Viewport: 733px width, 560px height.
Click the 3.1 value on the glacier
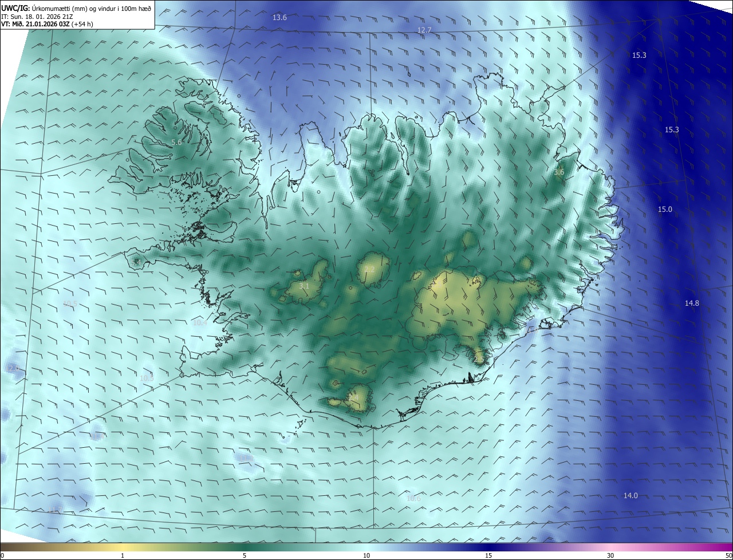click(304, 286)
